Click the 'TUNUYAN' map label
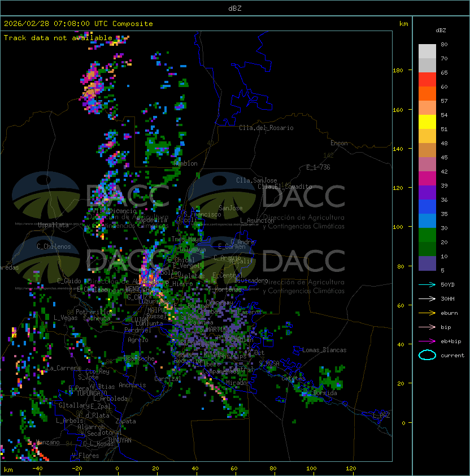This screenshot has height=476, width=470. pos(120,440)
